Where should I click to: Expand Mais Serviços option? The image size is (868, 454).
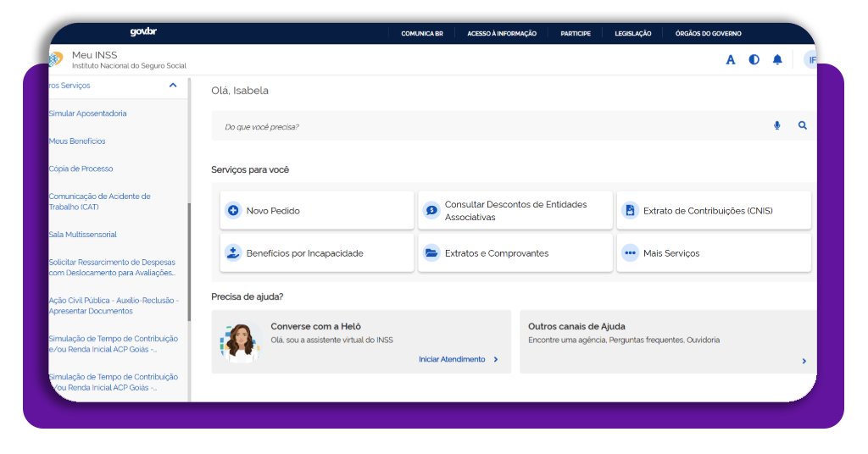click(713, 252)
